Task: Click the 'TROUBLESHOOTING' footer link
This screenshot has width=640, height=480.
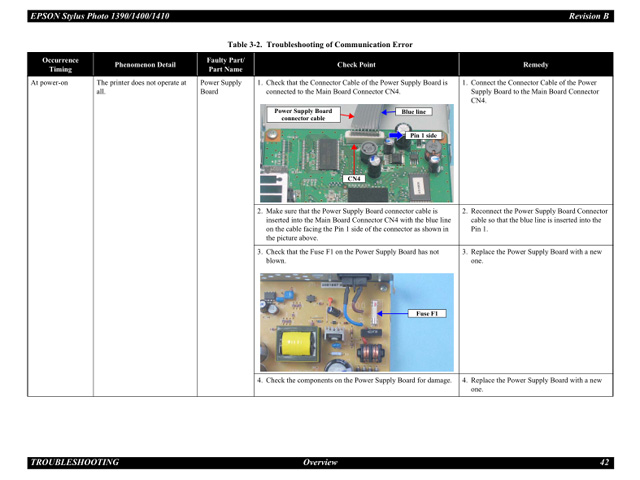Action: pos(74,462)
